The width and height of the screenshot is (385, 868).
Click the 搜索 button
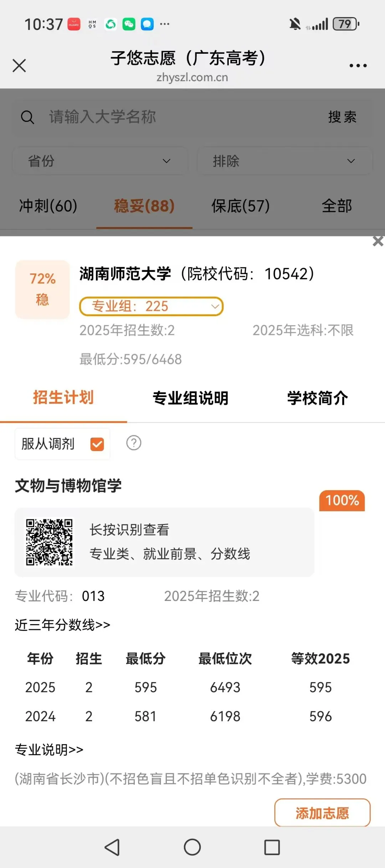(x=342, y=117)
